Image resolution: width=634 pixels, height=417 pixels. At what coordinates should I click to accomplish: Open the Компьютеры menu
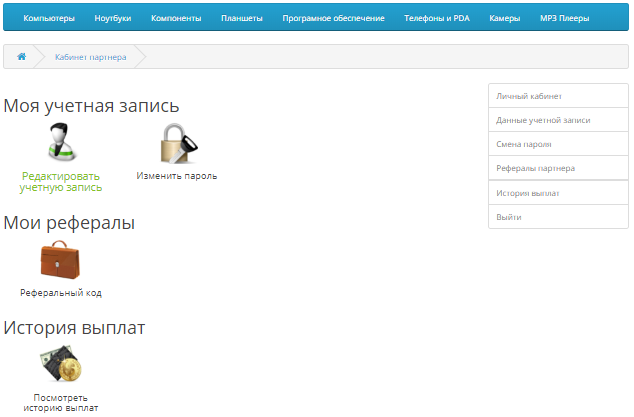[x=48, y=18]
